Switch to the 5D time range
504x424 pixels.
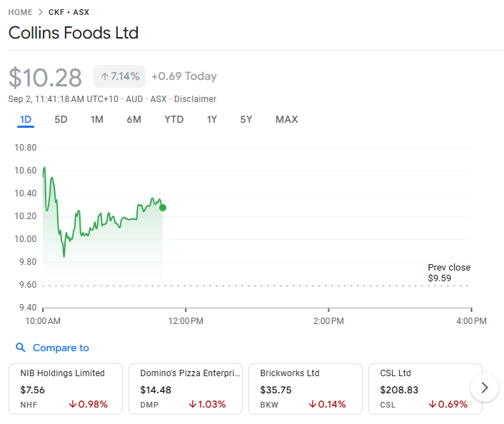coord(61,119)
